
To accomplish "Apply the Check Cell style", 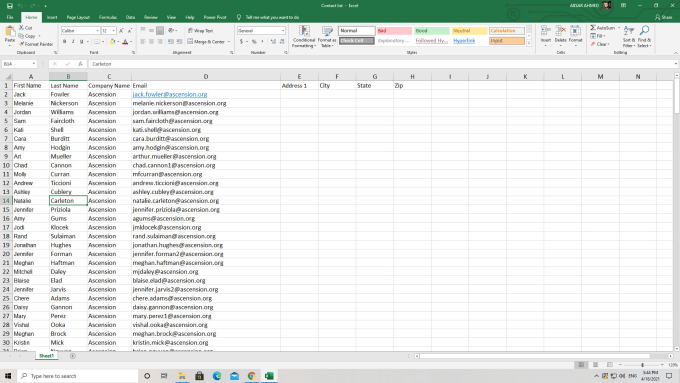I will (x=356, y=41).
